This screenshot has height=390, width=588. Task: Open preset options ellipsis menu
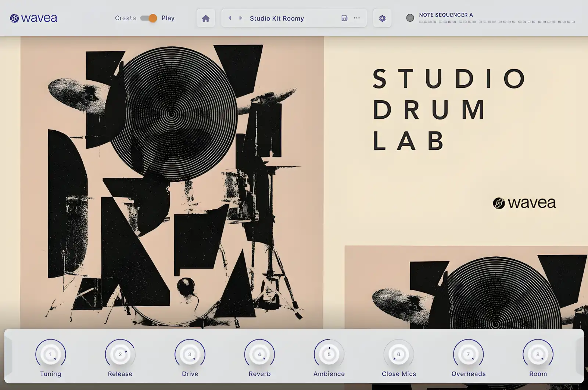(x=357, y=18)
